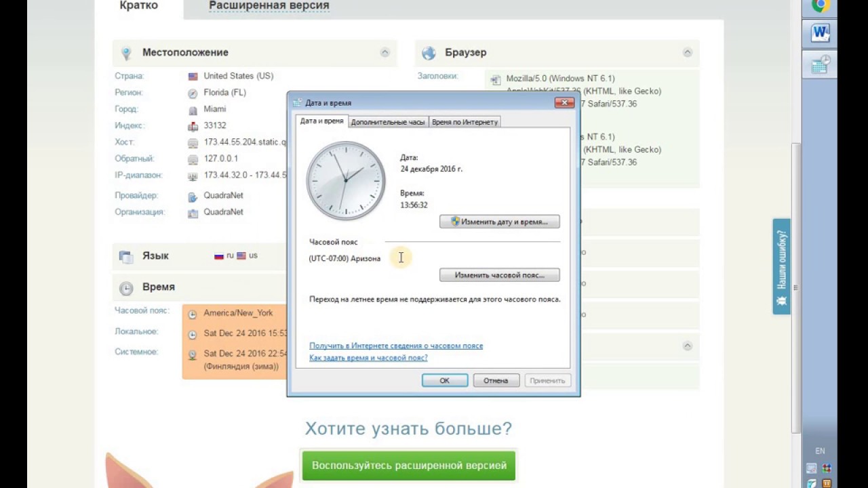The width and height of the screenshot is (868, 488).
Task: Click OK in the Date and Time dialog
Action: pos(445,380)
